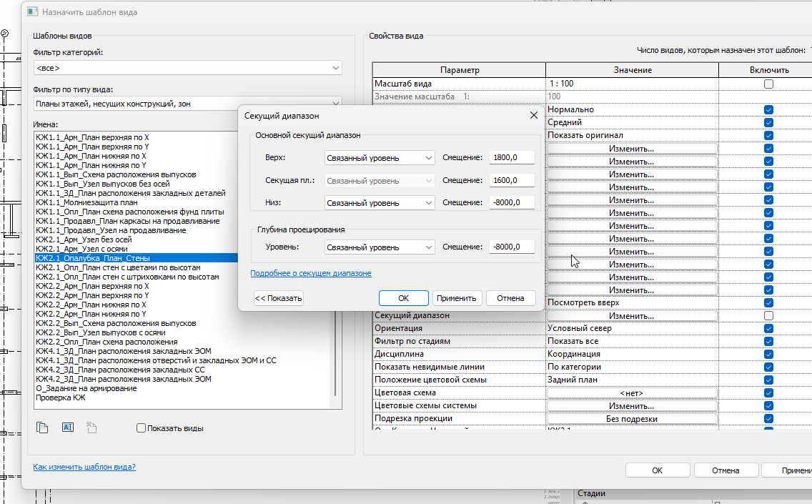Open the Фильтр категорий dropdown
The image size is (812, 504).
[187, 68]
